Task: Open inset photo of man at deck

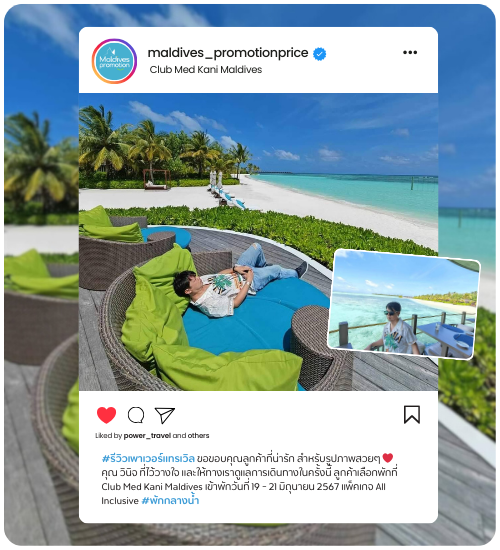Action: [404, 304]
